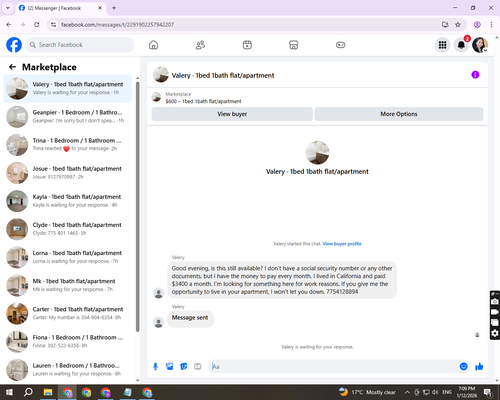Open the Valery conversation in the list
500x400 pixels.
tap(67, 88)
